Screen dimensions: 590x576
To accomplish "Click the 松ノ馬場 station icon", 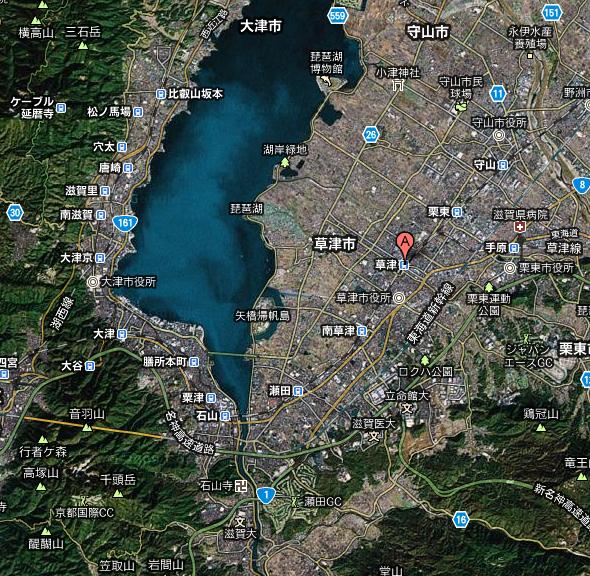I will click(138, 112).
